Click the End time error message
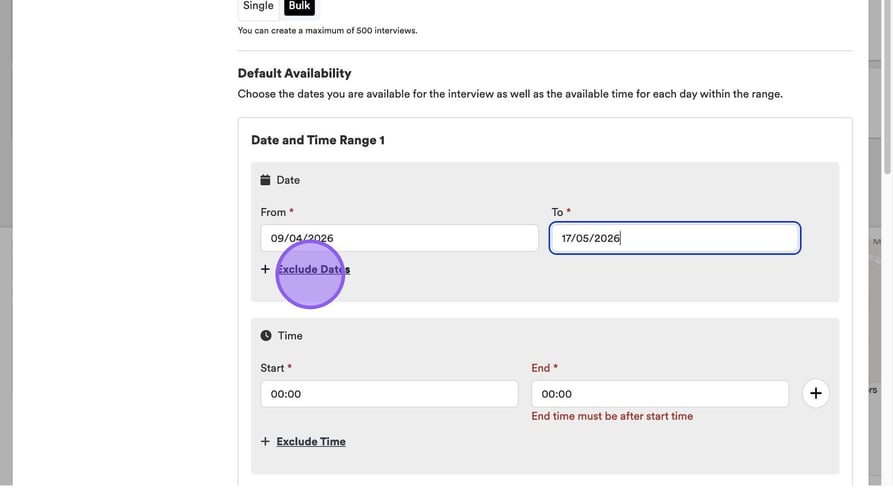The image size is (893, 498). pyautogui.click(x=612, y=416)
